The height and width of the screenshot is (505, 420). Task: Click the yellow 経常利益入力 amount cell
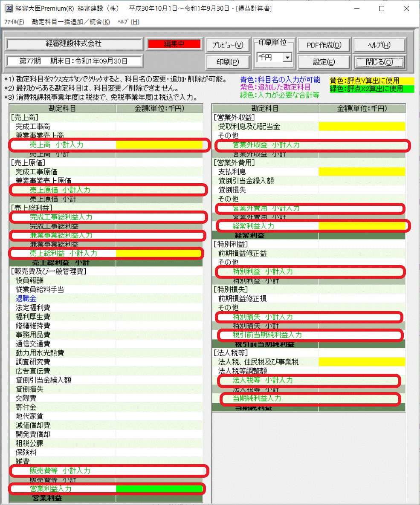point(362,226)
